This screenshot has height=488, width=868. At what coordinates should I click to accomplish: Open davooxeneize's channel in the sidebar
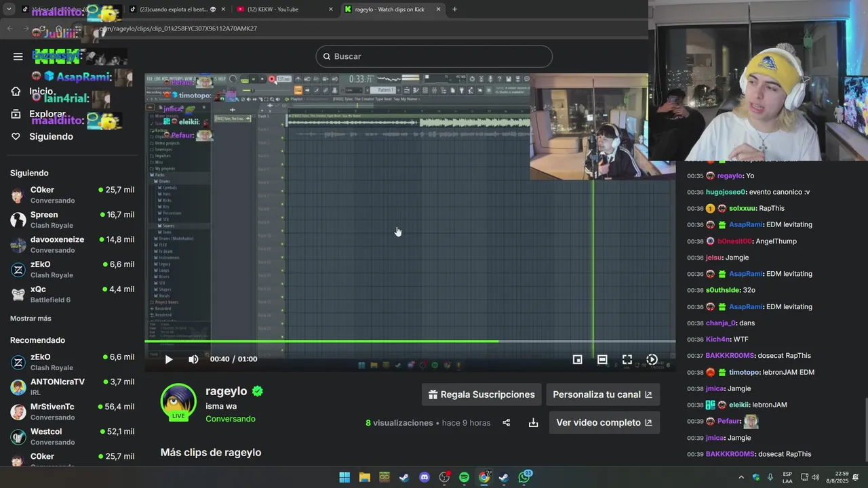(72, 245)
